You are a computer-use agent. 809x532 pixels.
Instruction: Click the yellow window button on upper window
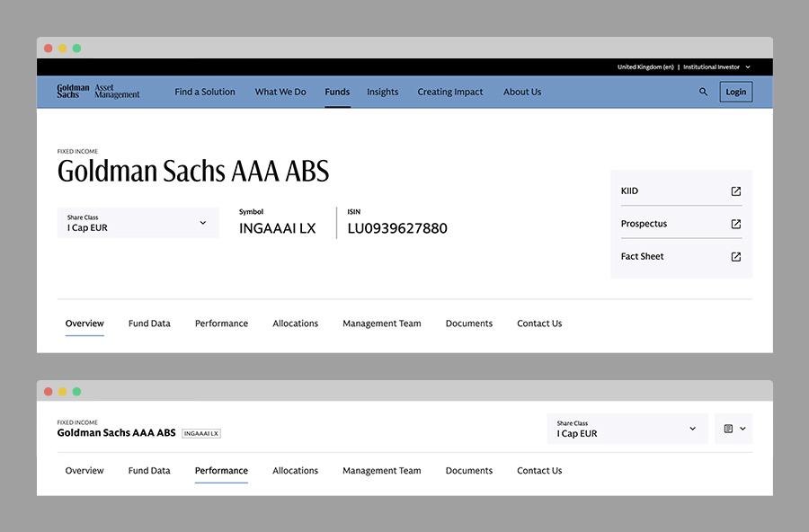[x=62, y=49]
